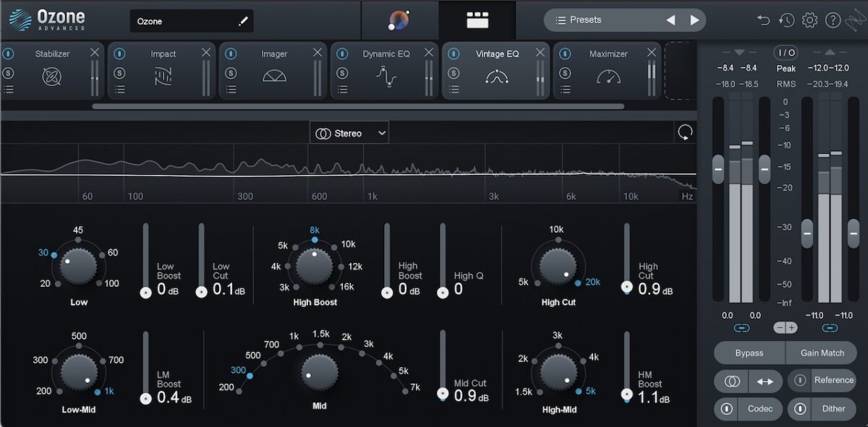This screenshot has width=868, height=427.
Task: Toggle the Dynamic EQ module power button
Action: pos(342,53)
